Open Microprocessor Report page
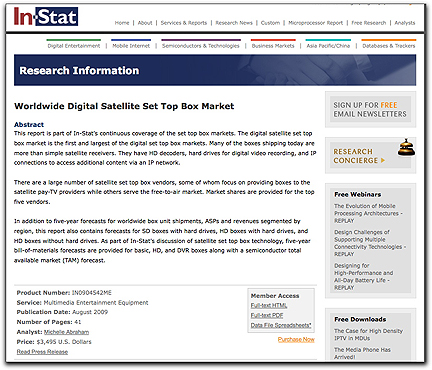Viewport: 432px width, 370px height. [315, 23]
